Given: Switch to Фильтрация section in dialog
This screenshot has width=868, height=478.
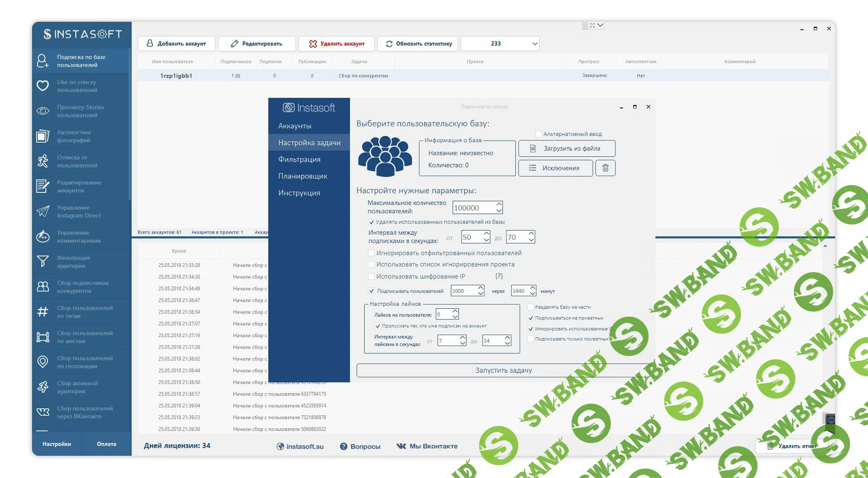Looking at the screenshot, I should 299,159.
